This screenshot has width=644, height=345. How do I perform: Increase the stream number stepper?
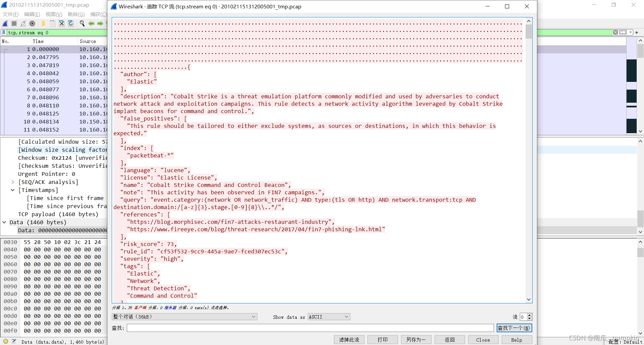click(530, 315)
